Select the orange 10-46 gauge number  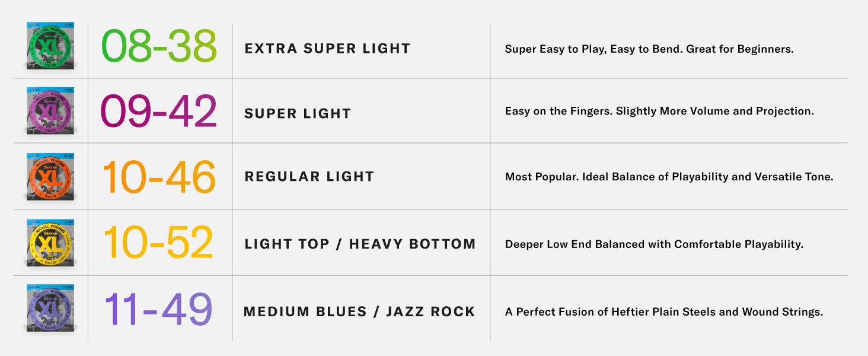click(159, 177)
